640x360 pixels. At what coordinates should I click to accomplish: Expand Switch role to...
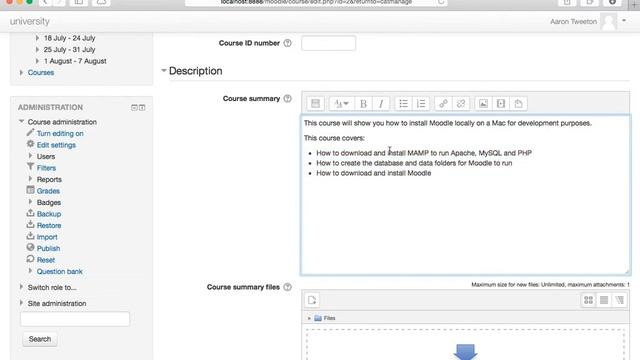(x=21, y=287)
